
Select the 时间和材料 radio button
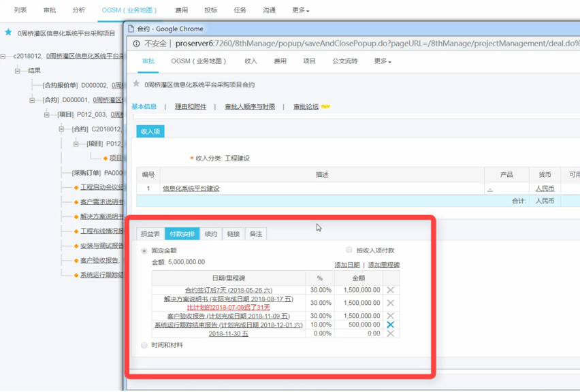(144, 346)
